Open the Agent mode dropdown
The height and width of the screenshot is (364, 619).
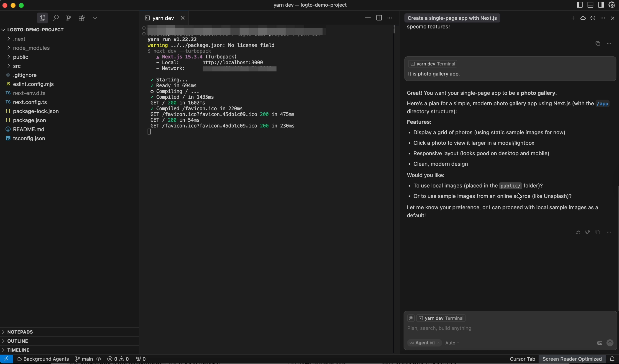pyautogui.click(x=425, y=343)
